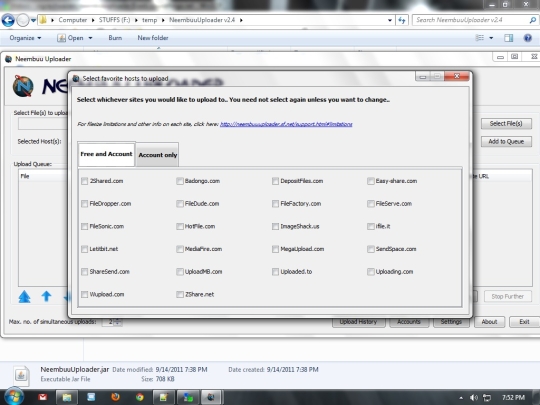Expand address bar history dropdown
Image resolution: width=540 pixels, height=405 pixels.
point(390,20)
